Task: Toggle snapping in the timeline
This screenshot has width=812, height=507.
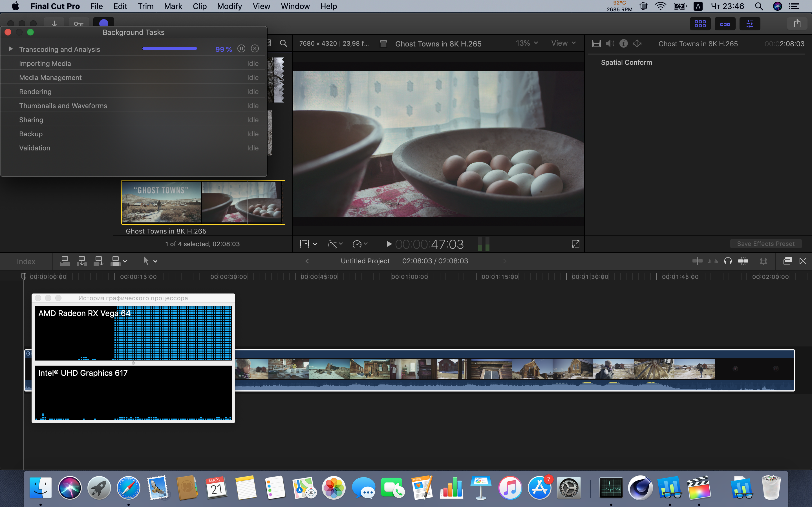Action: [x=743, y=261]
